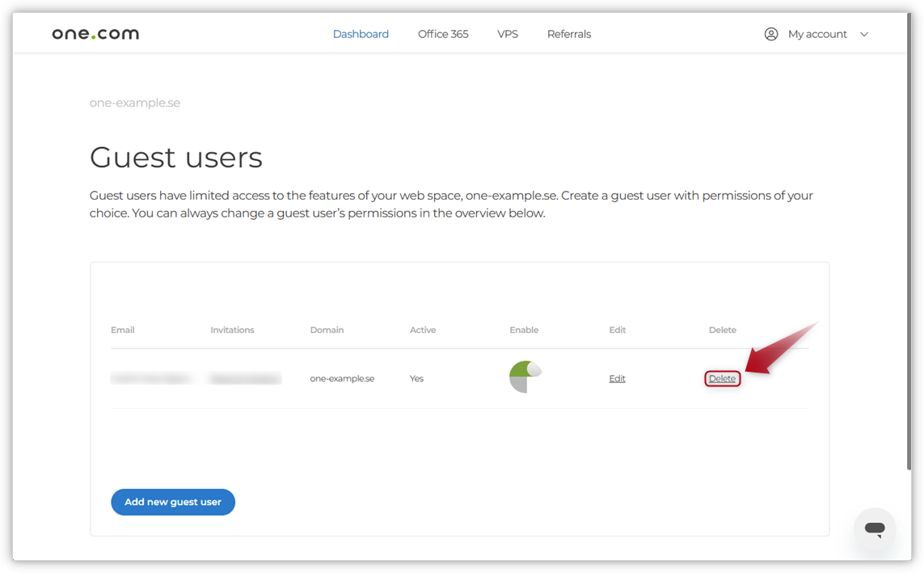Open the chat support bubble

pyautogui.click(x=875, y=528)
